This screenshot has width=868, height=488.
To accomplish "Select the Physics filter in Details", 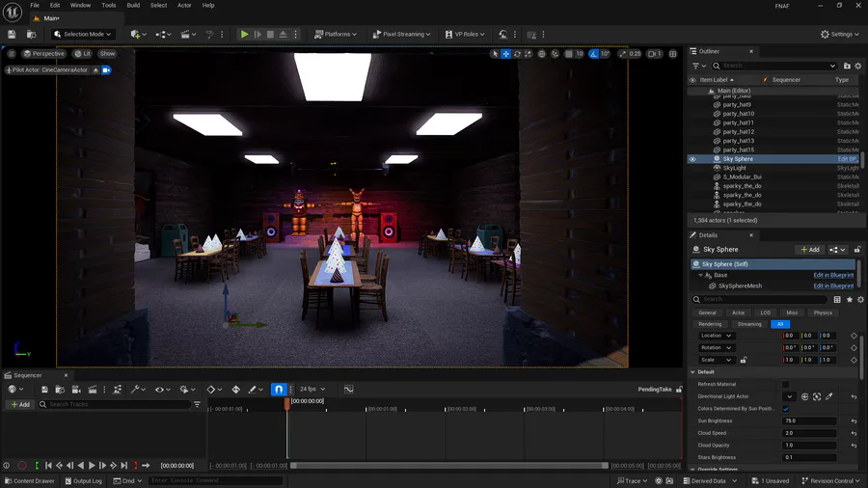I will 823,312.
